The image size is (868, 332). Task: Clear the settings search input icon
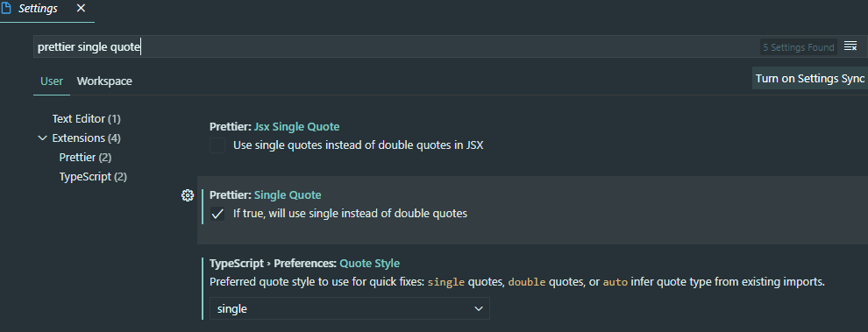point(850,46)
